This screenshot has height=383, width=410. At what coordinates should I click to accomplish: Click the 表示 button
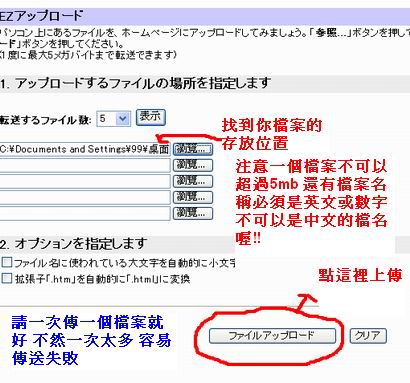[x=151, y=117]
